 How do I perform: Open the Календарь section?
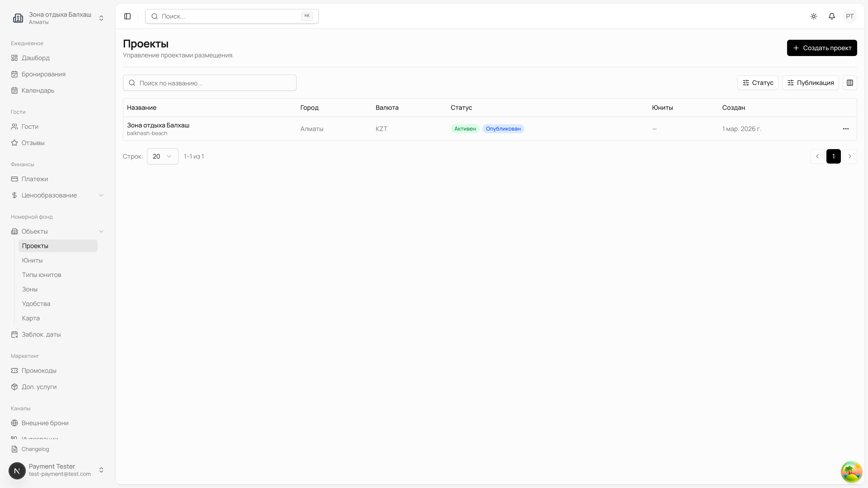[x=37, y=90]
